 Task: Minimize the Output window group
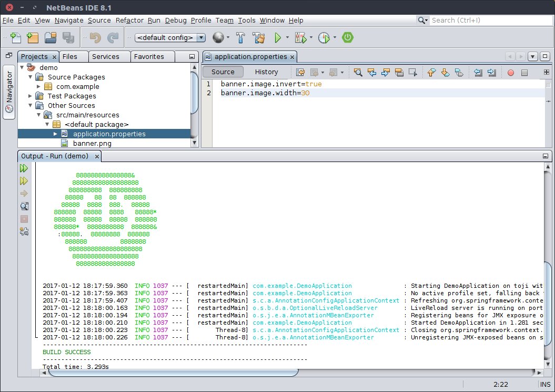pos(546,156)
